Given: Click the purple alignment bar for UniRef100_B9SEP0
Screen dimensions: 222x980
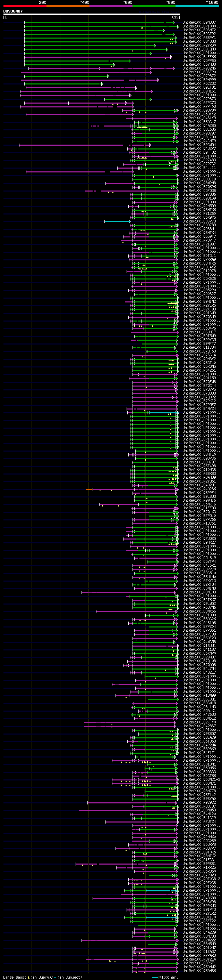Looking at the screenshot, I should (x=86, y=72).
